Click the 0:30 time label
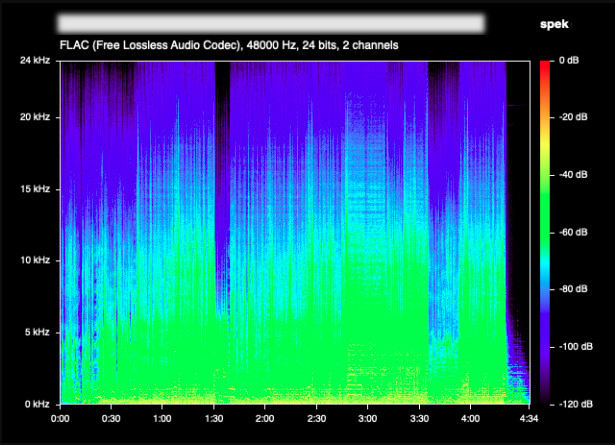Screen dimensions: 615x445 point(111,419)
